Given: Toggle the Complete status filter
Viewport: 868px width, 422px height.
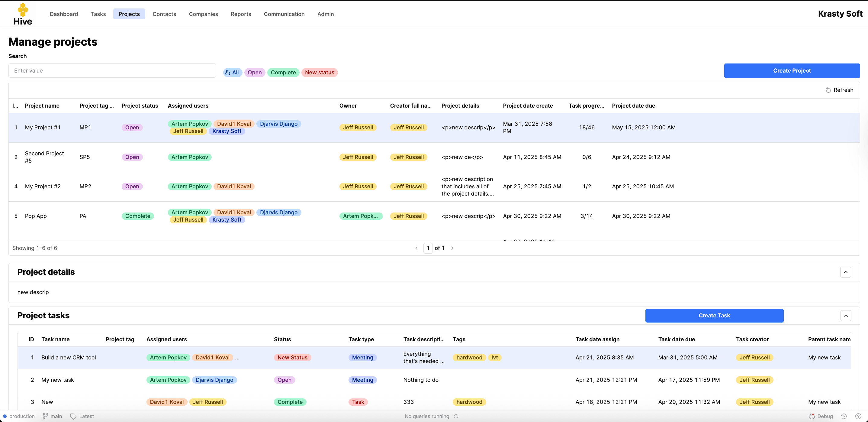Looking at the screenshot, I should click(x=283, y=73).
